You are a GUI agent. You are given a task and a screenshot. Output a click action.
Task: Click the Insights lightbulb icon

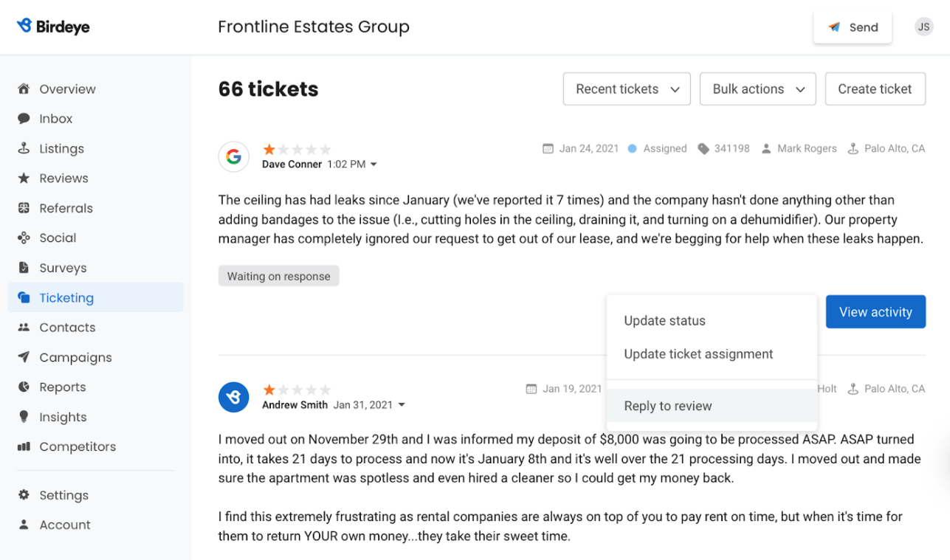24,417
